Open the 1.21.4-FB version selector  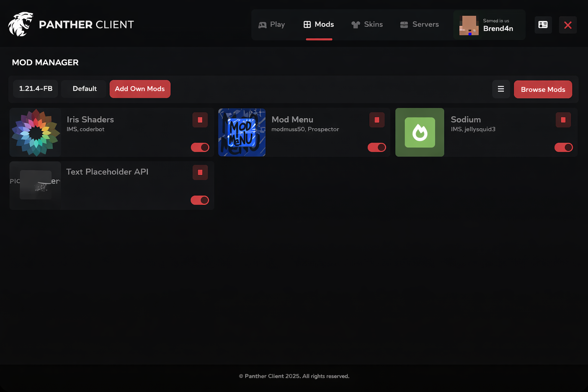click(x=36, y=89)
